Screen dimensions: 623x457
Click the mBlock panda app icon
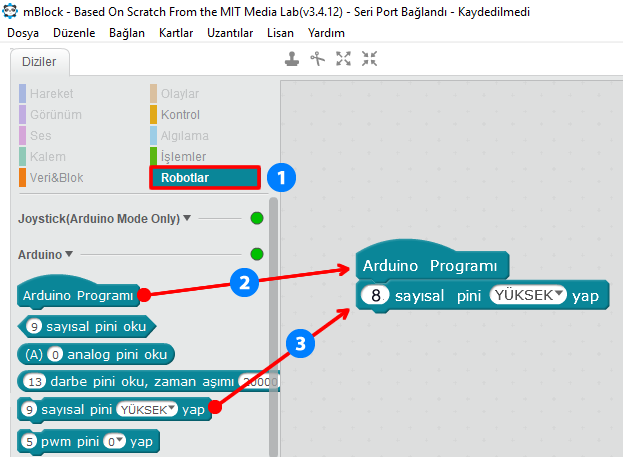point(10,11)
